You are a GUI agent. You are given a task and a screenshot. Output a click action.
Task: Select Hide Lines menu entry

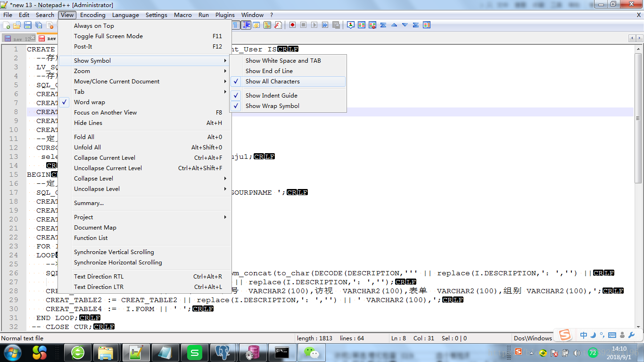[145, 123]
